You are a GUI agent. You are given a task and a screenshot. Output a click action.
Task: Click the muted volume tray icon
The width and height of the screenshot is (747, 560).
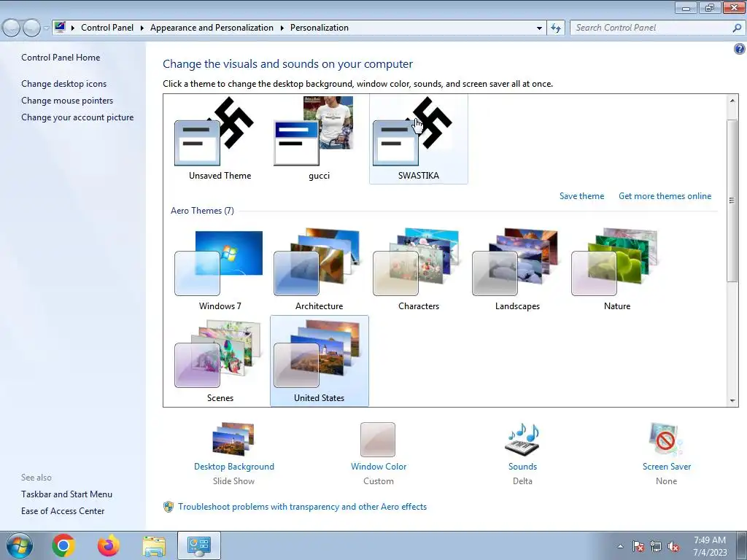click(x=673, y=546)
